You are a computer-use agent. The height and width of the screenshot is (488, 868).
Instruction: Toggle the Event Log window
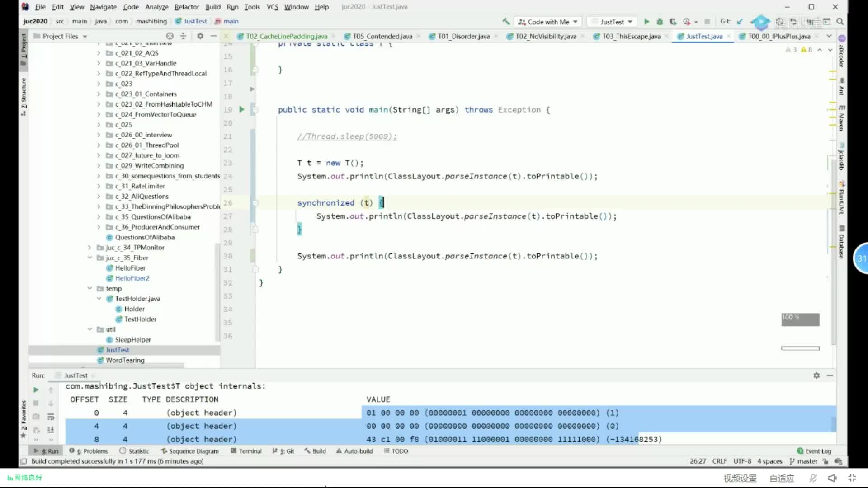tap(814, 451)
